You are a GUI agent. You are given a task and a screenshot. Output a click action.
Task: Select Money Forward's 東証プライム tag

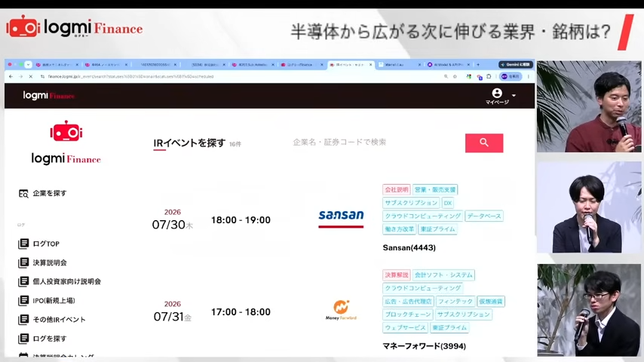tap(449, 327)
